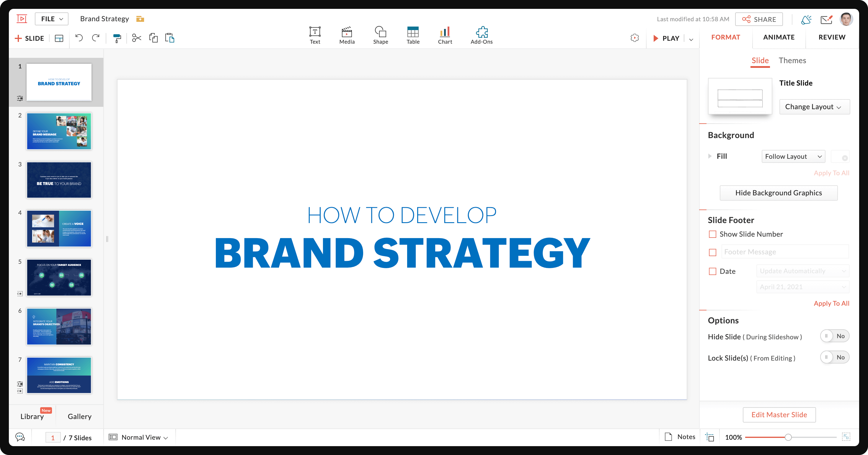Insert a Shape from toolbar
868x455 pixels.
tap(381, 35)
